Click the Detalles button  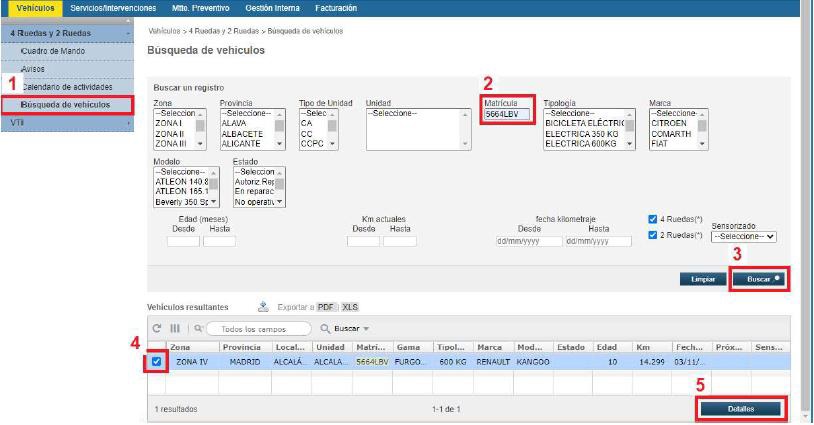(741, 409)
